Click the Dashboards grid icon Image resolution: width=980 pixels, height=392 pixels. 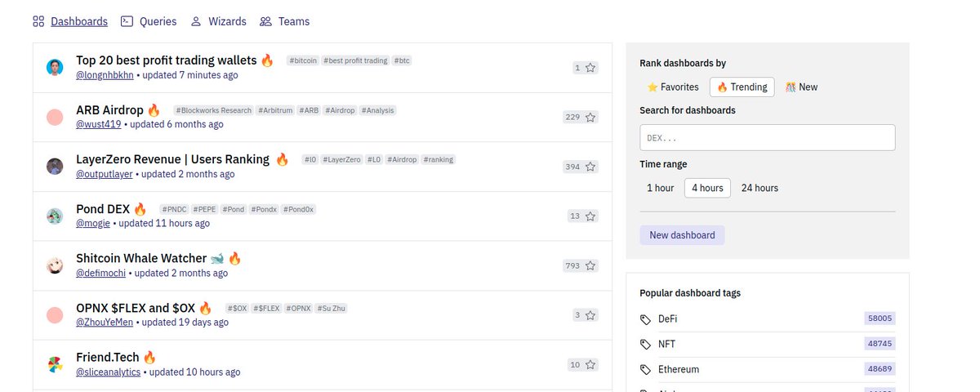[38, 21]
